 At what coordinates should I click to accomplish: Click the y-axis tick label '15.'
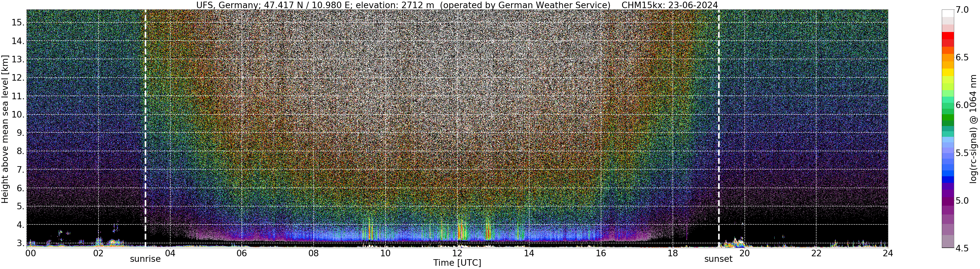click(18, 23)
